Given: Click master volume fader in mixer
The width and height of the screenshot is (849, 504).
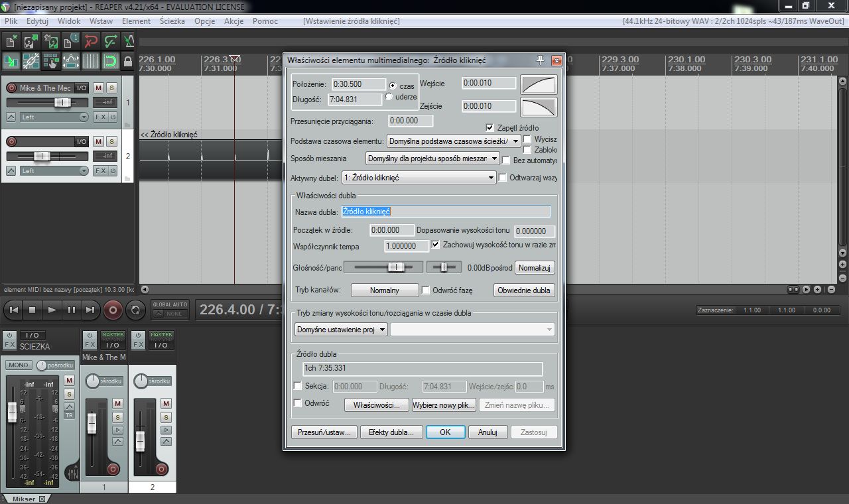Looking at the screenshot, I should (12, 411).
